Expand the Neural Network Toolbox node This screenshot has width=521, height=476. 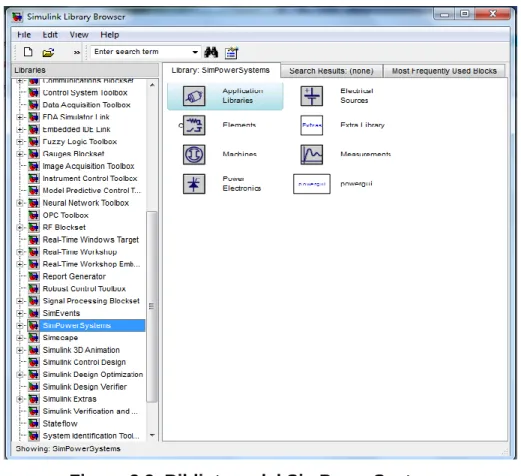pos(20,203)
